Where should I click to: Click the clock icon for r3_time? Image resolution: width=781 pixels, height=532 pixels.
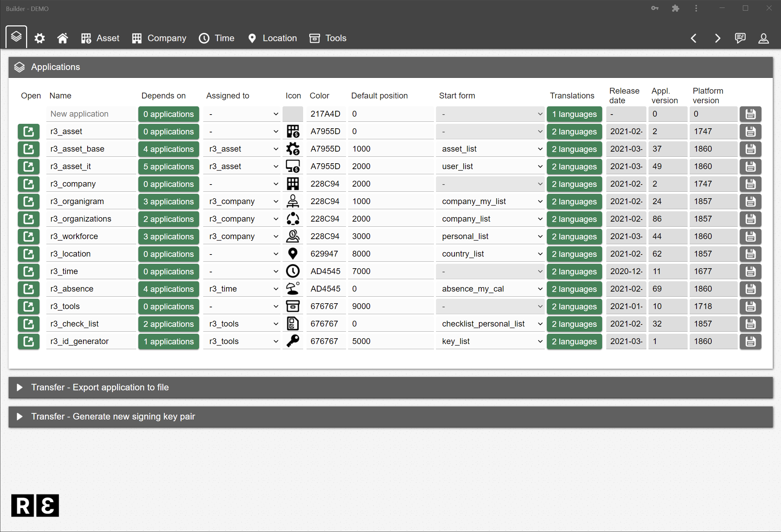(293, 271)
